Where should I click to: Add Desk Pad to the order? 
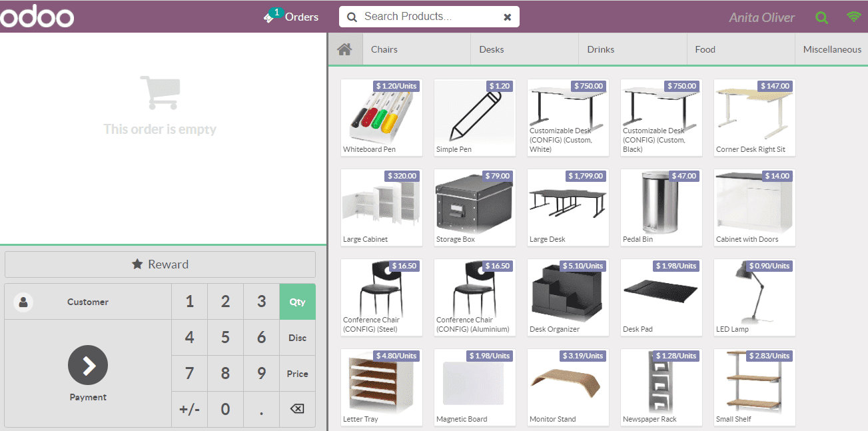(661, 298)
